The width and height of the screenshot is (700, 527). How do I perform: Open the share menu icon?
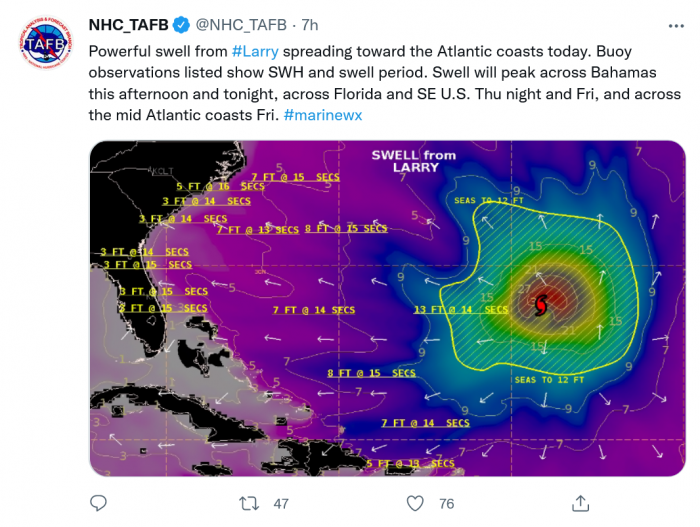[x=581, y=503]
